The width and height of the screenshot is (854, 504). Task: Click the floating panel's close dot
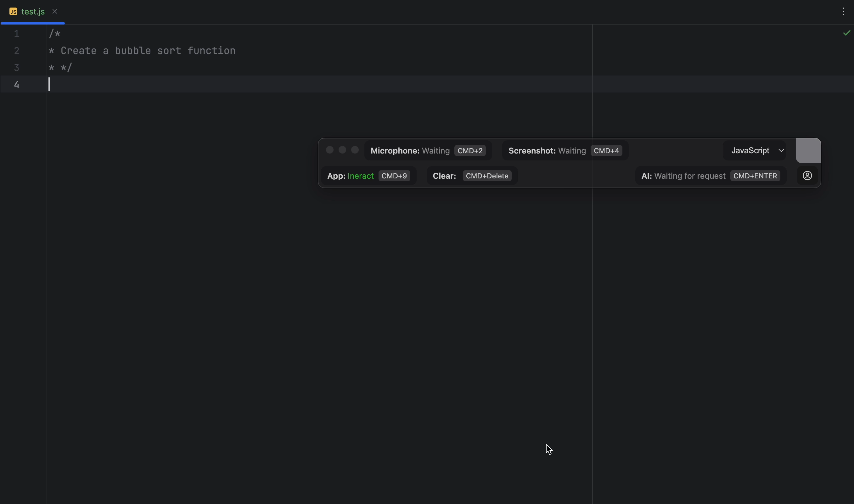point(329,150)
